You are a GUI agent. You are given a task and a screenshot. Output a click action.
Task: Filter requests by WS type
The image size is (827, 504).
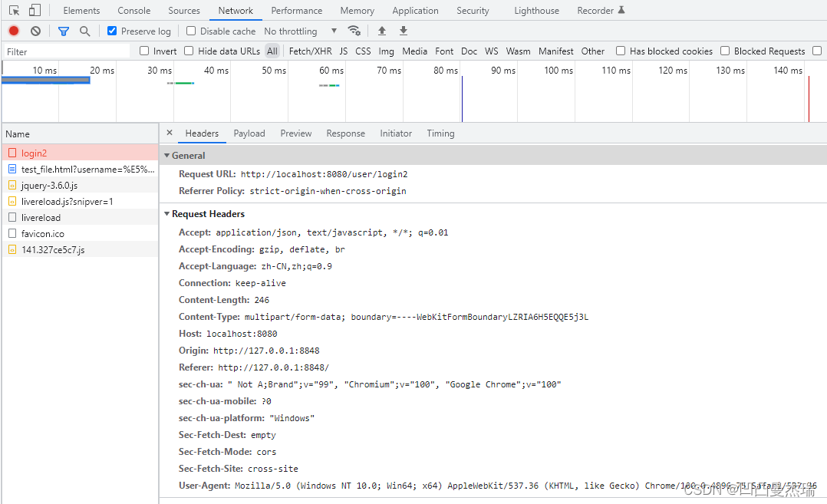pos(491,51)
